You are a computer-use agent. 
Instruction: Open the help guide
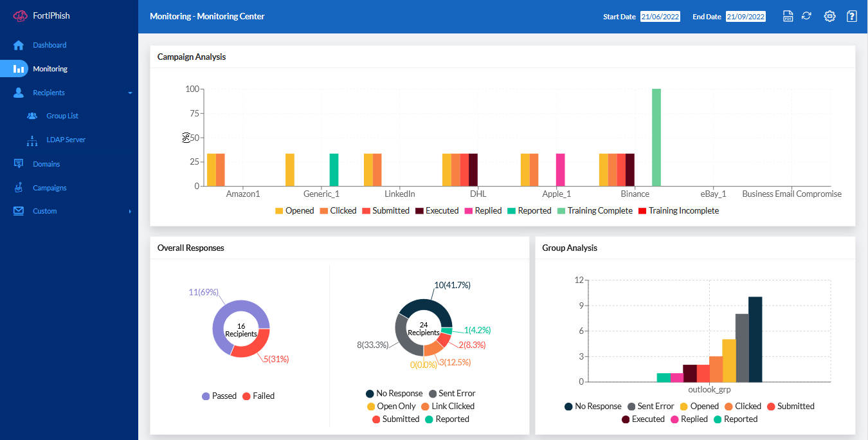point(852,15)
